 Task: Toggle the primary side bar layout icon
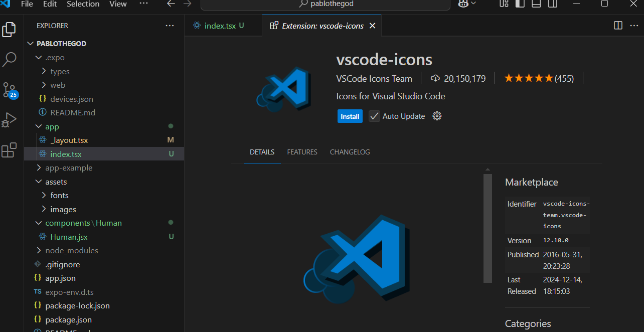click(520, 4)
